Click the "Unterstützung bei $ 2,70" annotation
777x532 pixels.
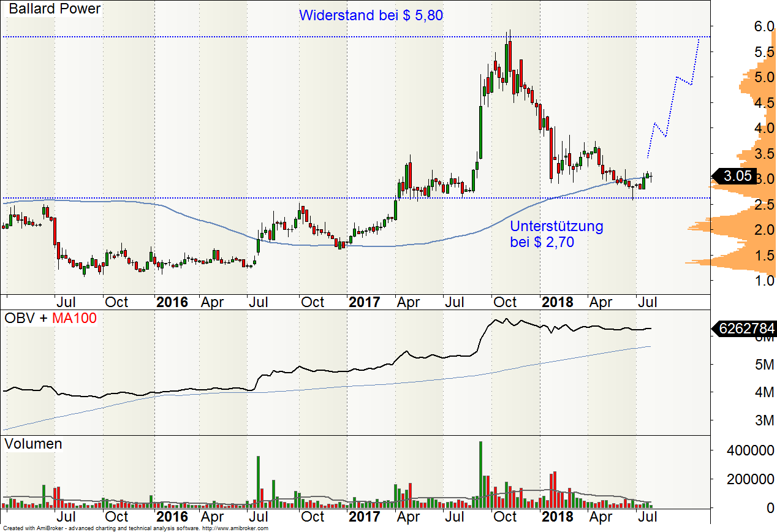tap(557, 234)
